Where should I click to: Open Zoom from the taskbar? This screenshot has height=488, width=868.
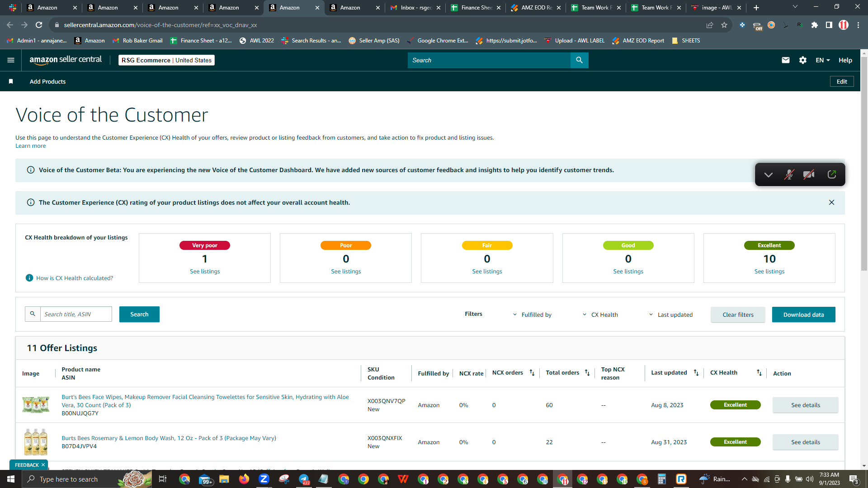264,479
